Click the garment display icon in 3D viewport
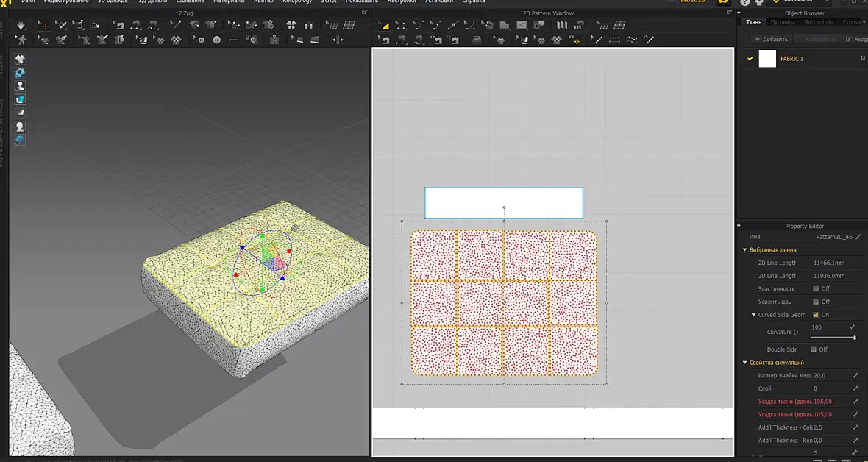This screenshot has width=868, height=462. pyautogui.click(x=20, y=60)
